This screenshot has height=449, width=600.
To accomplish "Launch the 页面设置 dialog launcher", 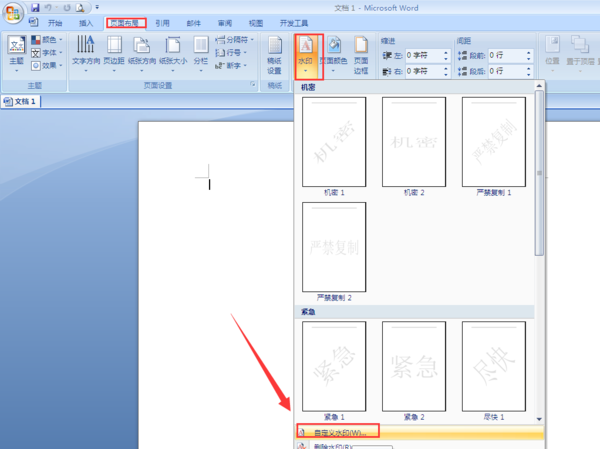I will [253, 84].
